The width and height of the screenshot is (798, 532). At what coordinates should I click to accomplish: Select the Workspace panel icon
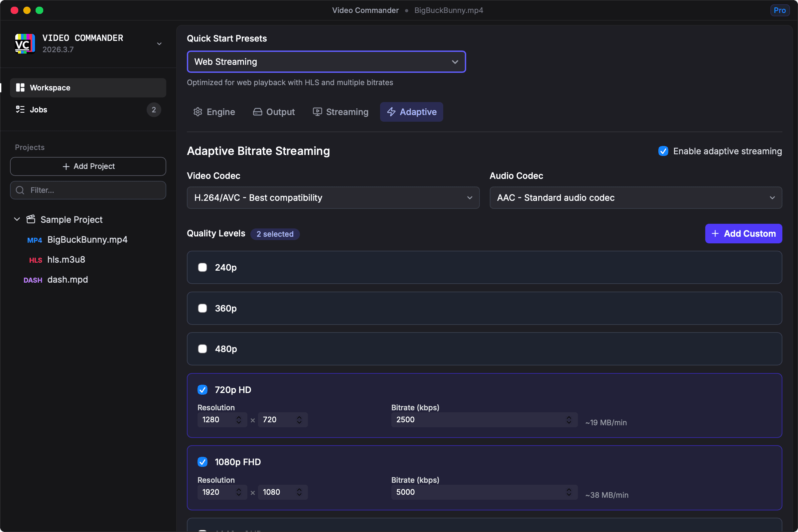[20, 87]
